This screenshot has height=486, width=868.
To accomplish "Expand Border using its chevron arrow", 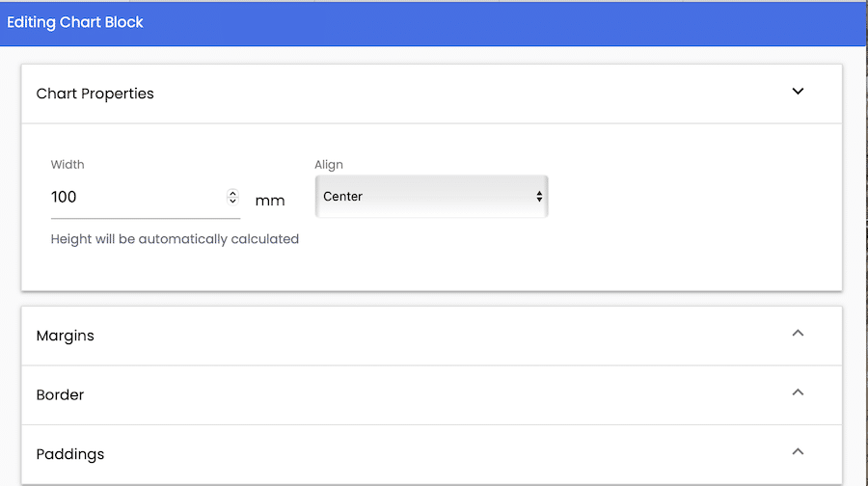I will point(798,392).
